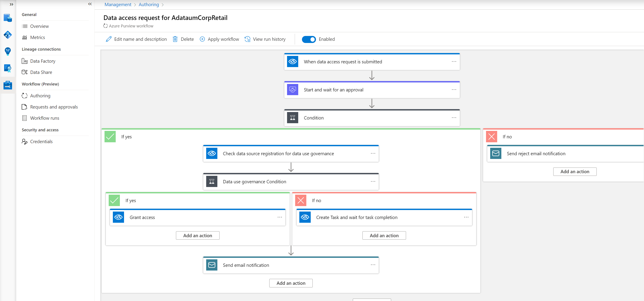Open the Insights lightbulb icon in rail
644x301 pixels.
click(x=8, y=51)
